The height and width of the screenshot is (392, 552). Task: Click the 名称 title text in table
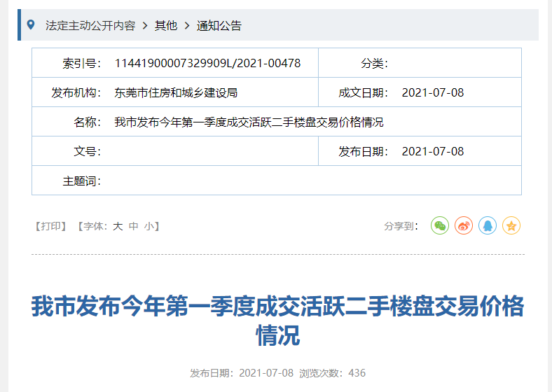[x=249, y=122]
